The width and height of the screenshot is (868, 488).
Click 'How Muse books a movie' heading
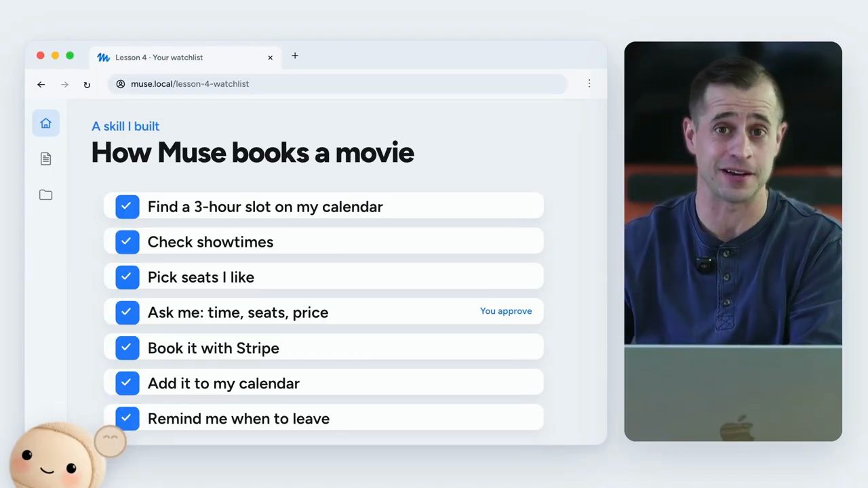point(252,152)
